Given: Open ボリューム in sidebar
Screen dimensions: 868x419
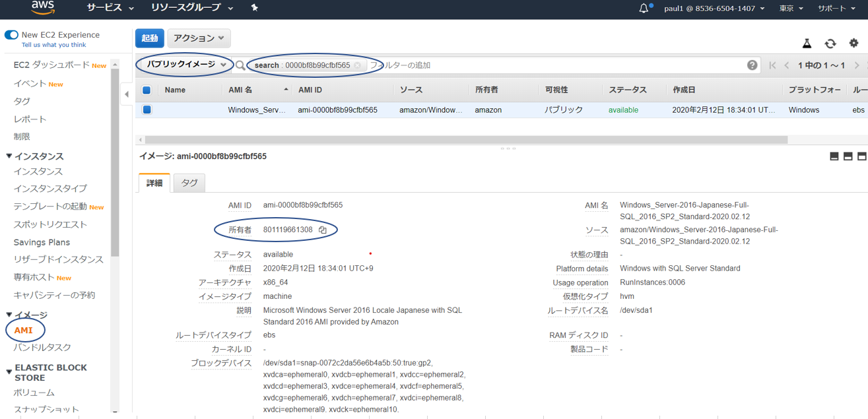Looking at the screenshot, I should click(34, 393).
